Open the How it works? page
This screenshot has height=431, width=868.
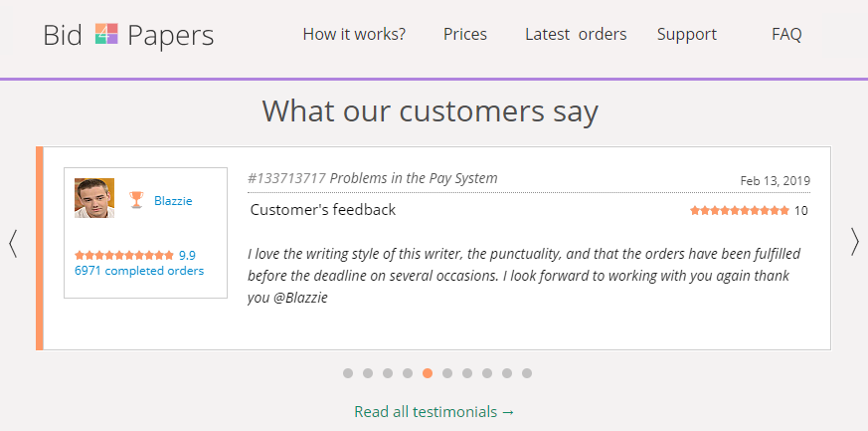[x=354, y=35]
